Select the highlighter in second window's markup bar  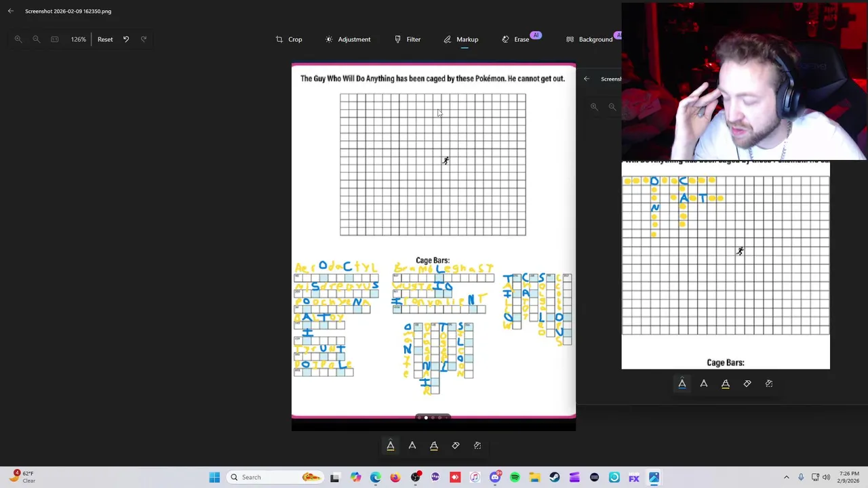[726, 384]
